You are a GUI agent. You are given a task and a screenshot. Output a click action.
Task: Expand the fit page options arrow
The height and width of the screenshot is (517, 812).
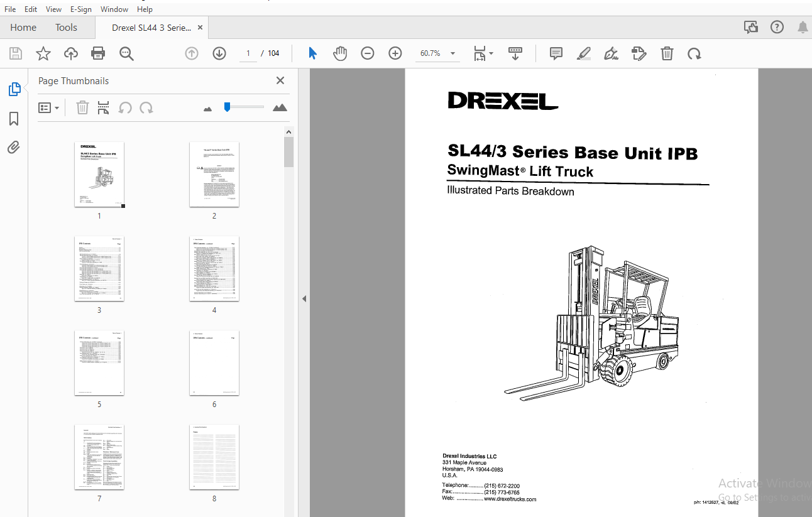click(491, 53)
